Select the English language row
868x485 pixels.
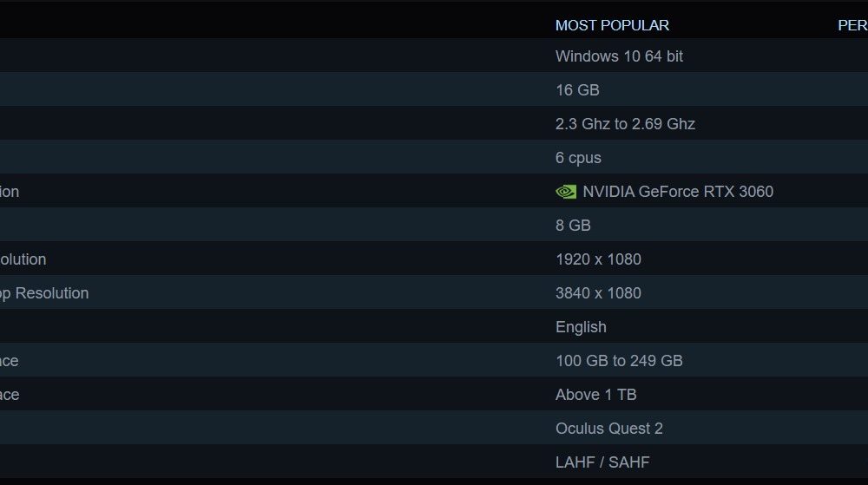(x=434, y=327)
